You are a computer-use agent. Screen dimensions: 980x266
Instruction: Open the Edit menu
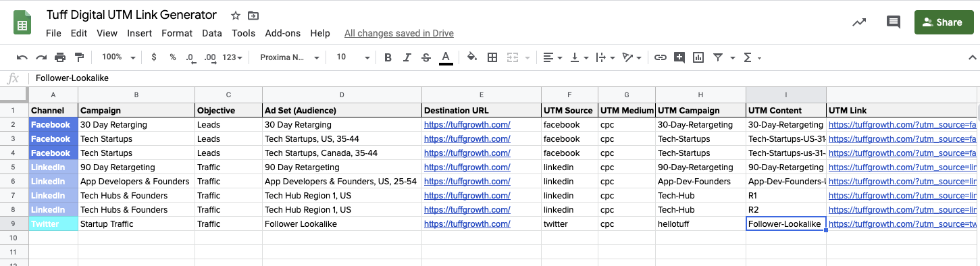(78, 33)
